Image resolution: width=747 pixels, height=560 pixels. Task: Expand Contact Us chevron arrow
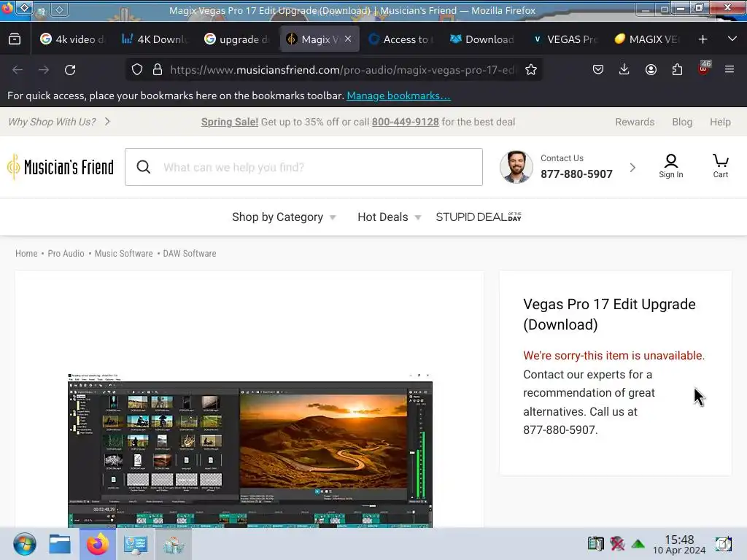(x=632, y=168)
